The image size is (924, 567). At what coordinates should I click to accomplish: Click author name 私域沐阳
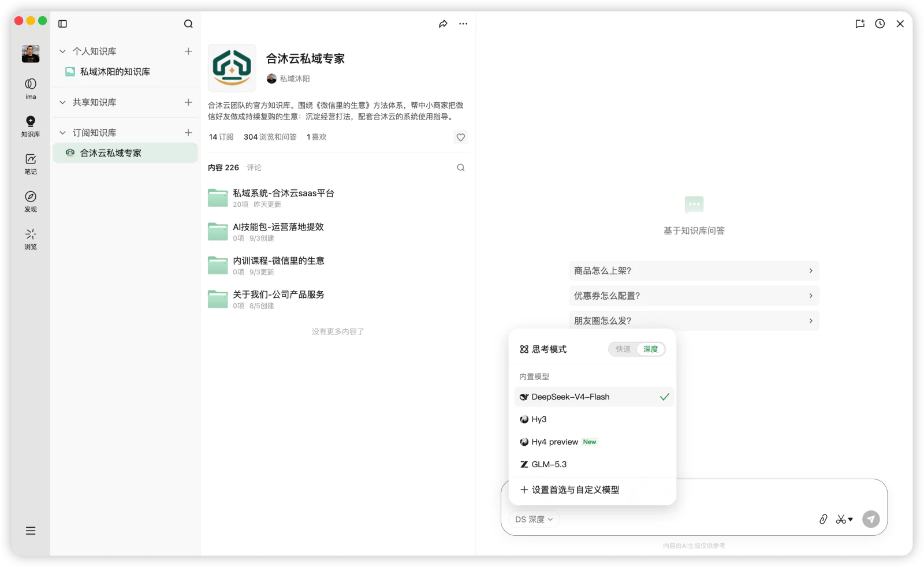[295, 79]
